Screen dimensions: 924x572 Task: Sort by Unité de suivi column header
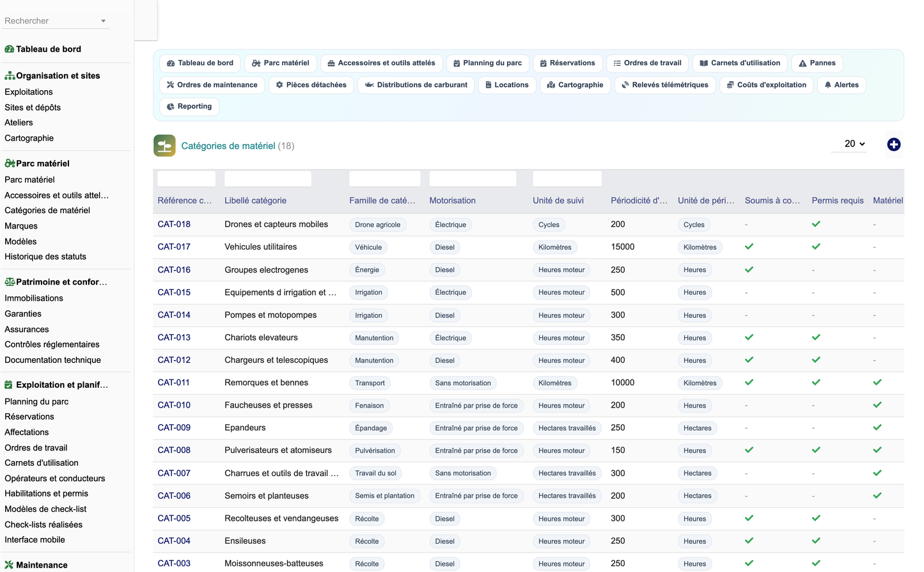coord(558,200)
